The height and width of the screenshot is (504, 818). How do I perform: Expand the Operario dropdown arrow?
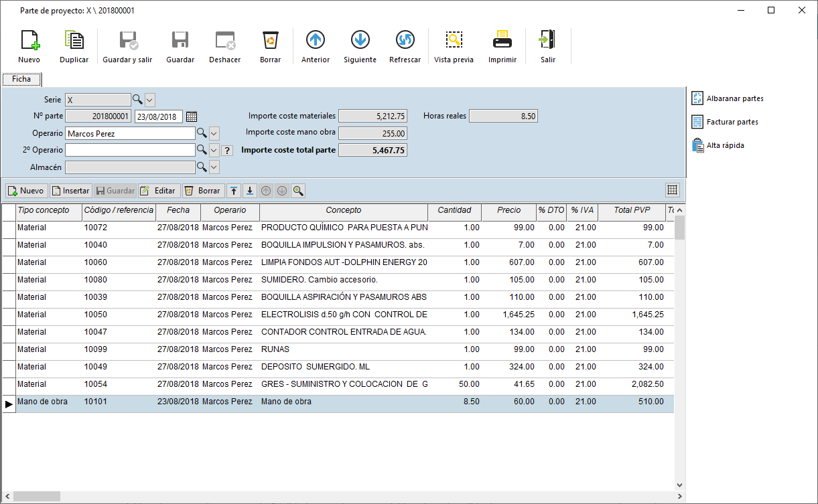[x=214, y=133]
